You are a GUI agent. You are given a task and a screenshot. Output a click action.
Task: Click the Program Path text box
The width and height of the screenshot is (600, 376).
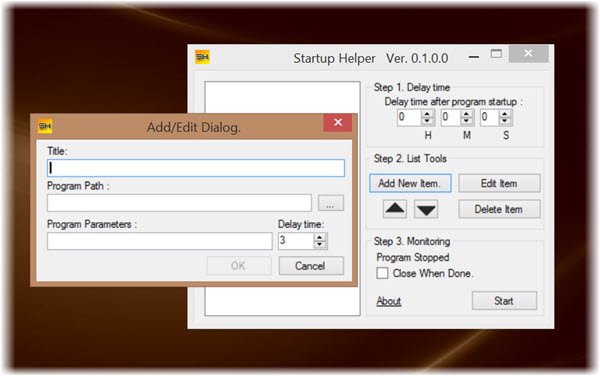pyautogui.click(x=179, y=203)
